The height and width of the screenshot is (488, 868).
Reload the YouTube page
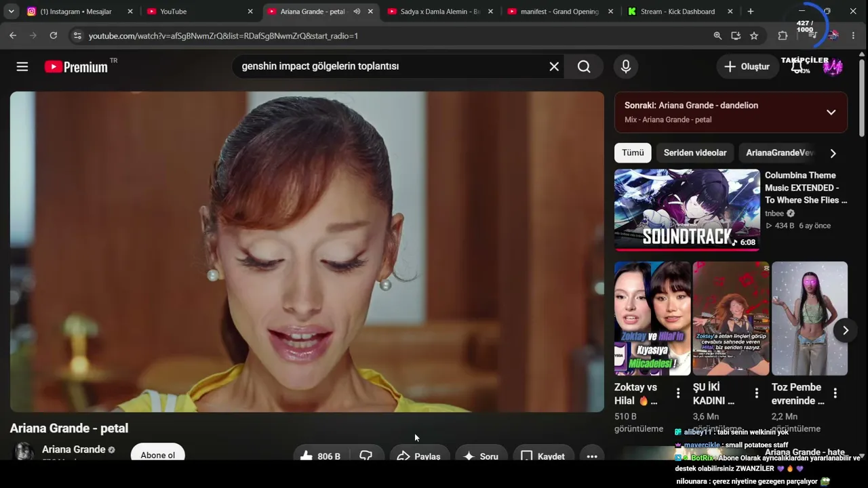54,35
